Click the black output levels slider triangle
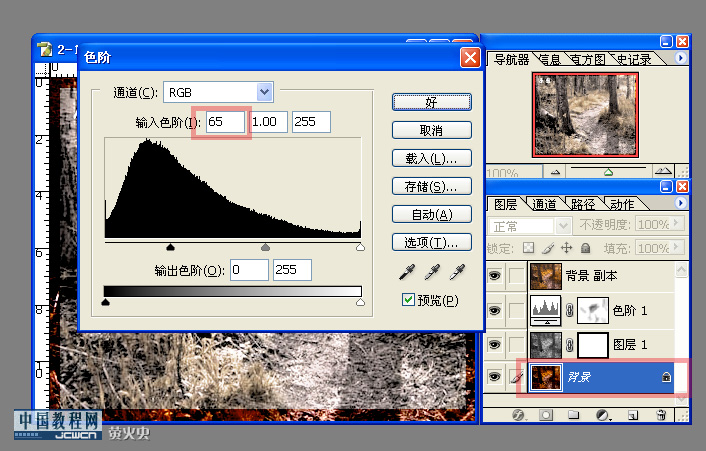Screen dimensions: 706x451 (x=106, y=302)
